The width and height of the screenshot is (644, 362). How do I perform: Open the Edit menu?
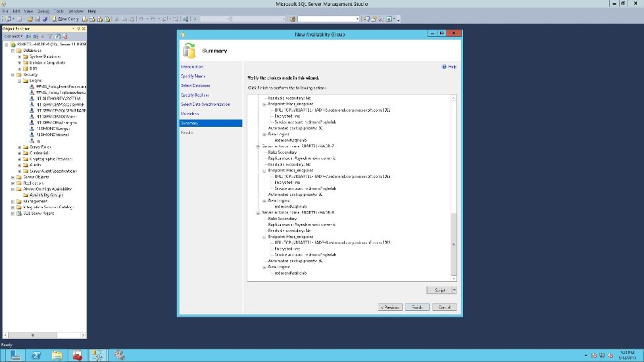(16, 11)
